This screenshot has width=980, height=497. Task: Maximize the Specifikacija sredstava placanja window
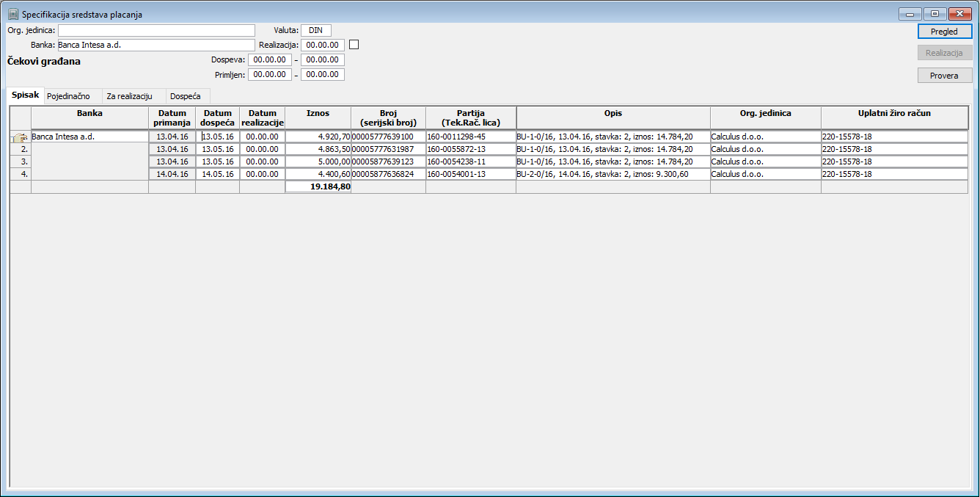(x=935, y=13)
